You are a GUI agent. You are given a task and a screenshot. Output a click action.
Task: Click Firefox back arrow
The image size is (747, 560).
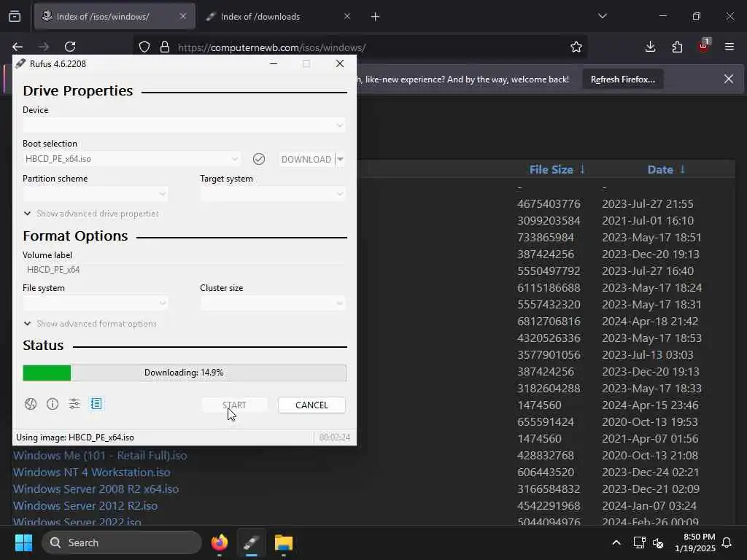pyautogui.click(x=18, y=47)
